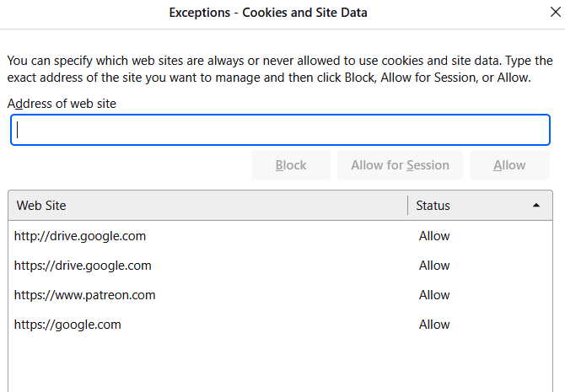Click Allow status of http://drive.google.com

pyautogui.click(x=434, y=236)
